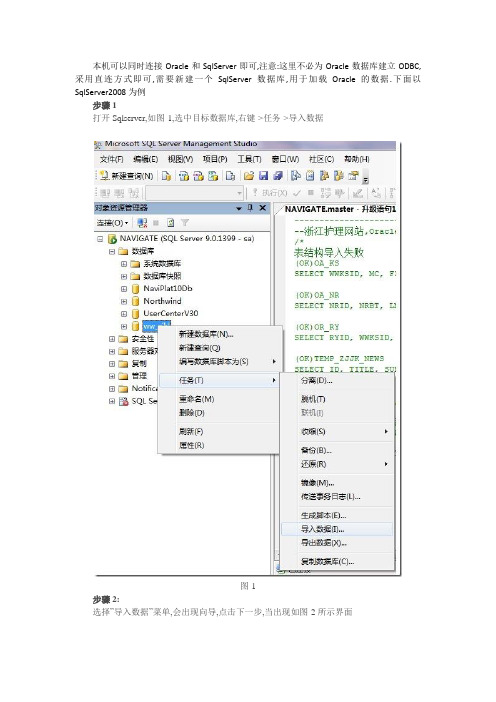This screenshot has width=496, height=702.
Task: Choose 删除(D) in context menu
Action: click(219, 413)
